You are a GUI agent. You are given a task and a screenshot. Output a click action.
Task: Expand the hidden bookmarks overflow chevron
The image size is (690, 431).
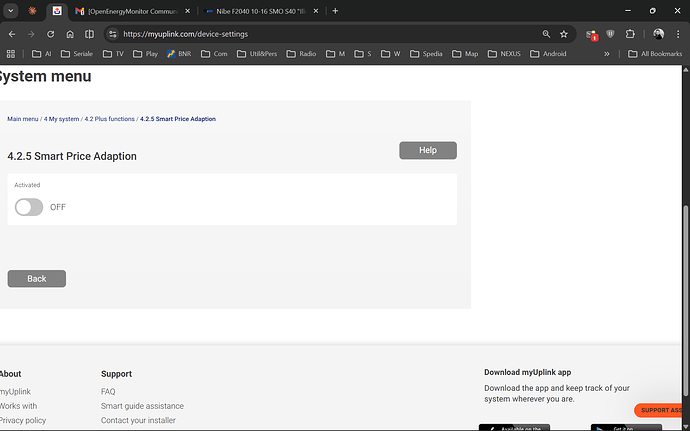click(x=606, y=54)
